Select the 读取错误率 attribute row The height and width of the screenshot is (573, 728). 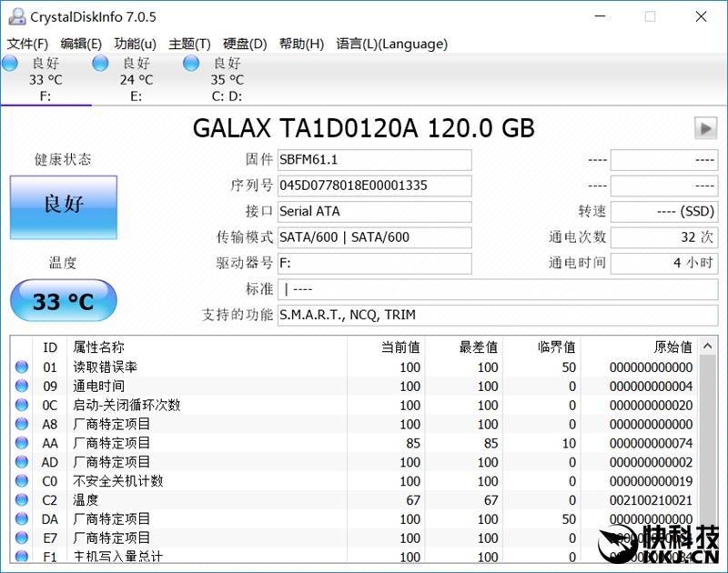pyautogui.click(x=355, y=367)
